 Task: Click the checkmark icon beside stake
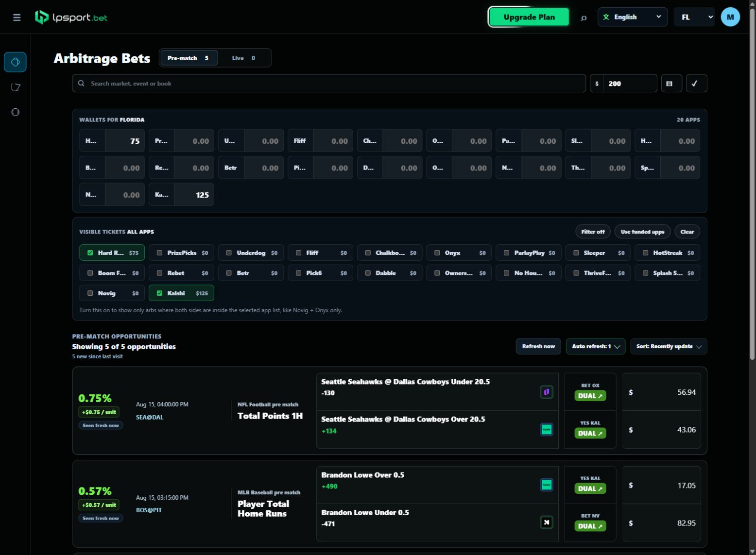[x=696, y=84]
